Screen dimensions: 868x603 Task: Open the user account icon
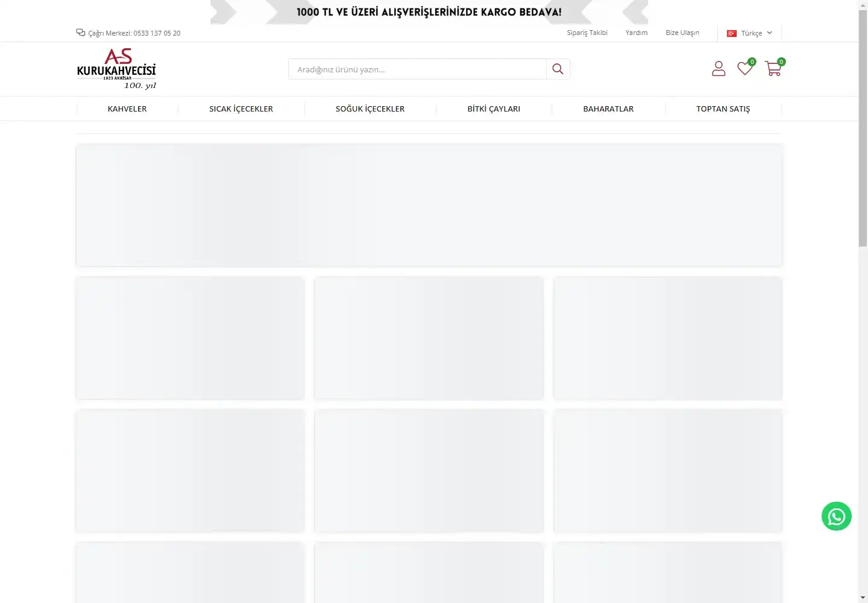[x=719, y=69]
